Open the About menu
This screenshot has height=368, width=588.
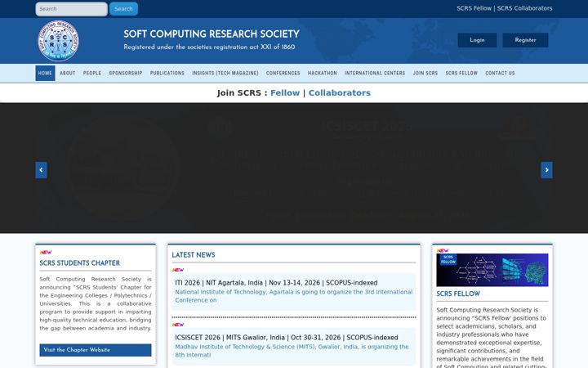point(68,74)
